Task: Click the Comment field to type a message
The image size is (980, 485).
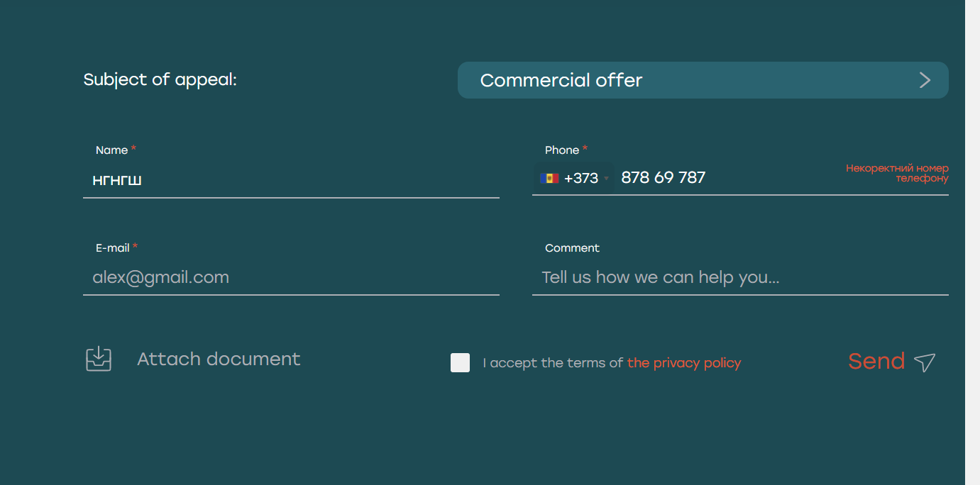Action: tap(740, 277)
